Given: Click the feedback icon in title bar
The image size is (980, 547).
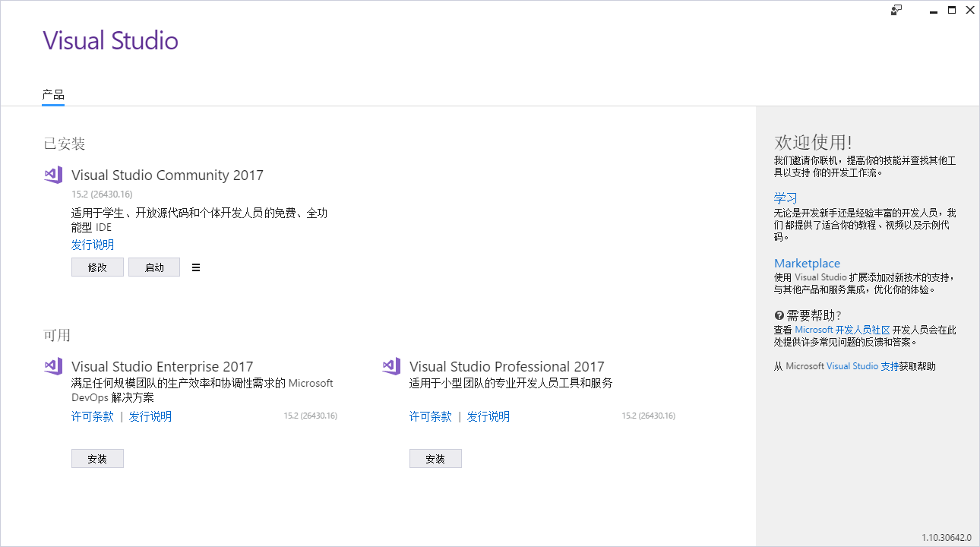Looking at the screenshot, I should (x=896, y=10).
